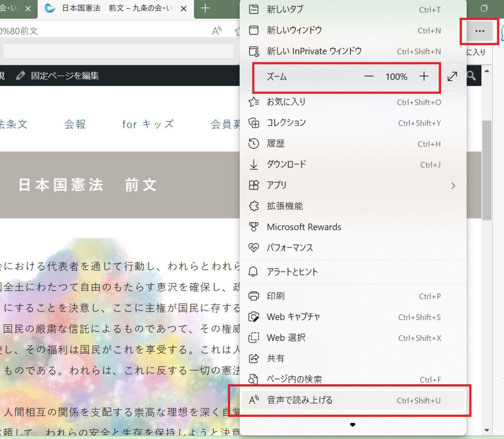Click the scrollbar up arrow
Screen dimensions: 504x439
[x=487, y=71]
